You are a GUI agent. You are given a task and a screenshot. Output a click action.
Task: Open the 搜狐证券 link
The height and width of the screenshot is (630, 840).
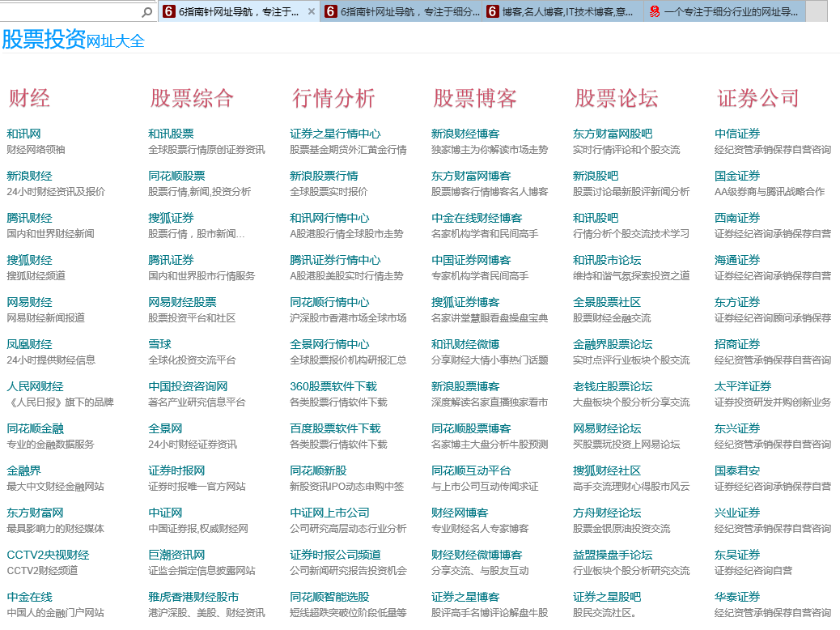click(171, 218)
